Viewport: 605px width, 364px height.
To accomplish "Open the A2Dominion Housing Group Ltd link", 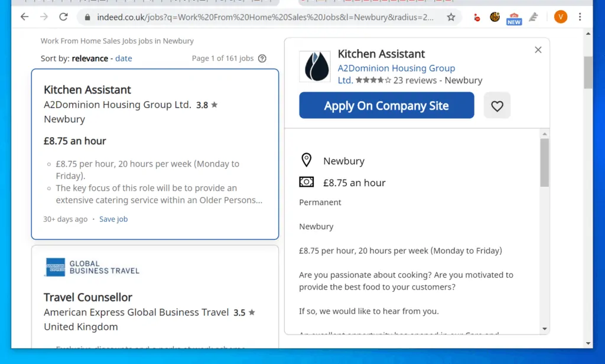I will pyautogui.click(x=396, y=68).
